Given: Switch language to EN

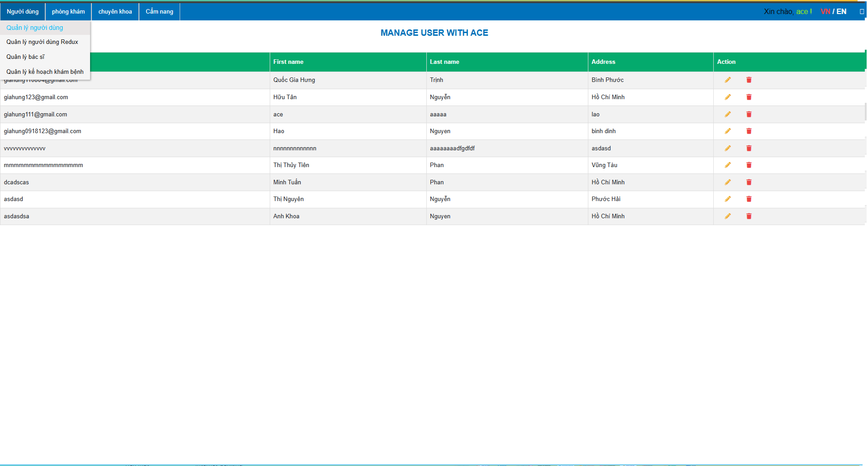Looking at the screenshot, I should click(x=841, y=12).
